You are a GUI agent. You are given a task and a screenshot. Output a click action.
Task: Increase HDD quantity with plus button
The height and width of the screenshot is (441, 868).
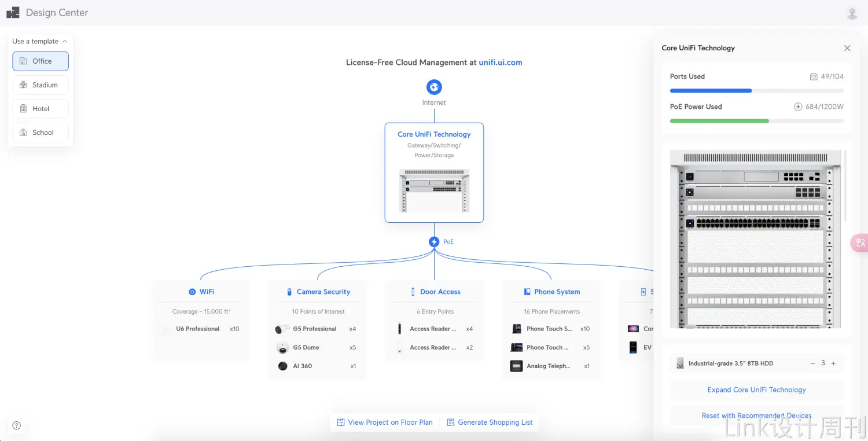(833, 363)
